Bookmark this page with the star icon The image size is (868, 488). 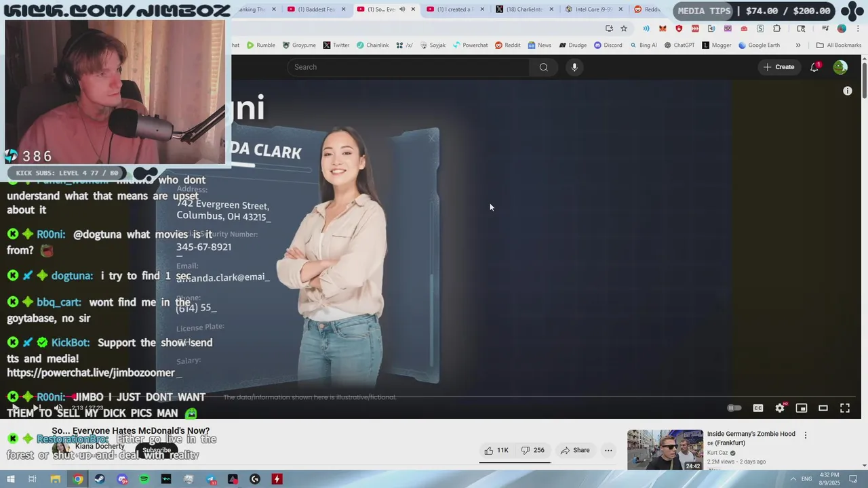tap(624, 28)
